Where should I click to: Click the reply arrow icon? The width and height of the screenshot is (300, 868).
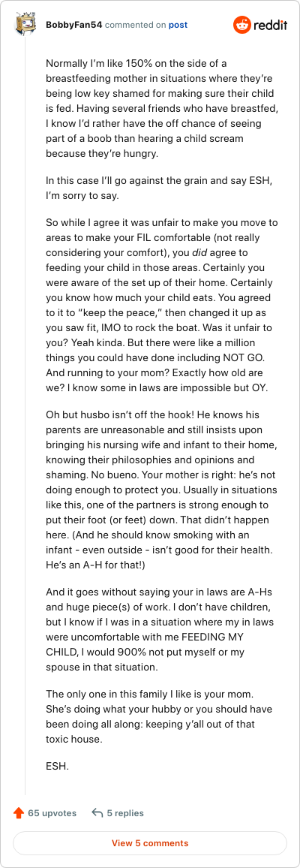(97, 813)
